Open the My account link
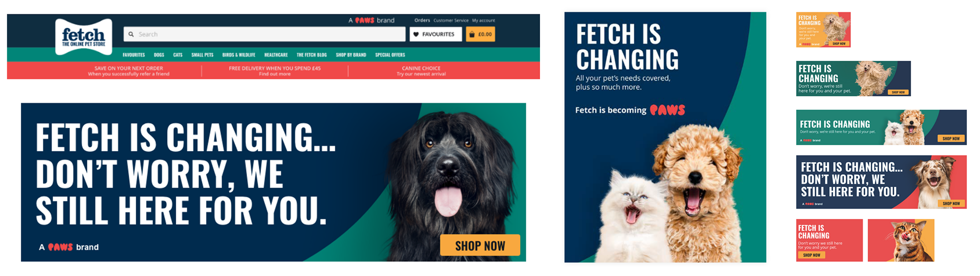This screenshot has height=276, width=980. click(x=483, y=20)
